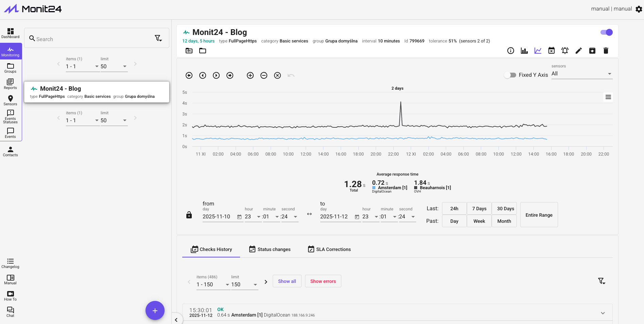Click the lock icon beside date range
This screenshot has height=324, width=644.
click(189, 215)
